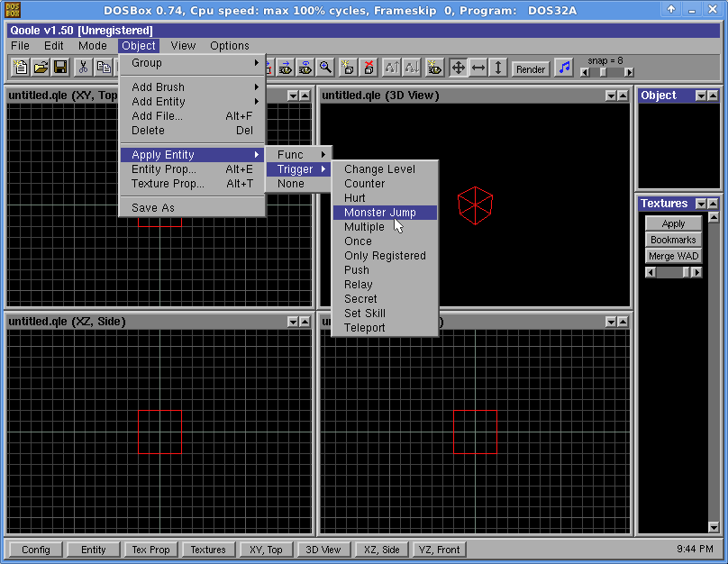Click the blue music note icon
This screenshot has height=564, width=728.
pyautogui.click(x=564, y=68)
